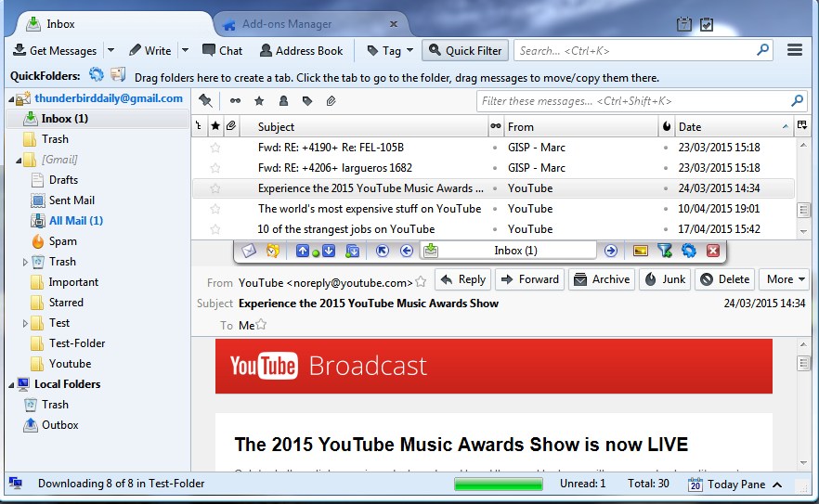Open the hamburger application menu
This screenshot has height=504, width=819.
[x=795, y=50]
